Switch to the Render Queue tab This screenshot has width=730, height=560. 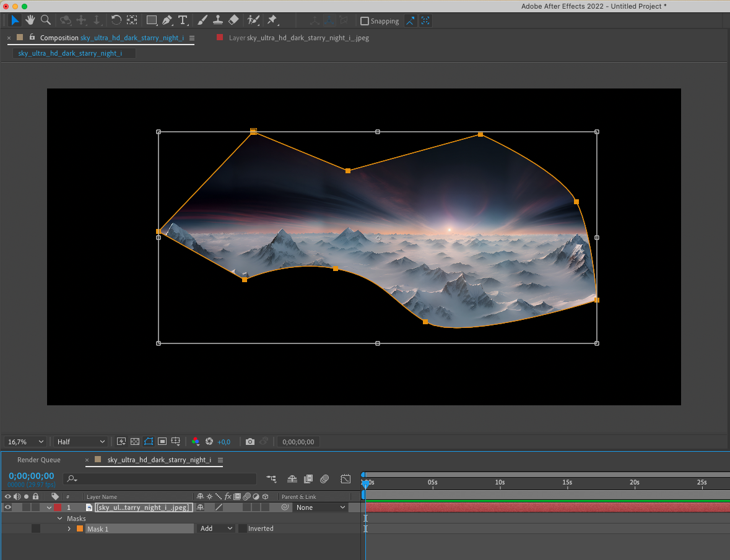coord(39,460)
